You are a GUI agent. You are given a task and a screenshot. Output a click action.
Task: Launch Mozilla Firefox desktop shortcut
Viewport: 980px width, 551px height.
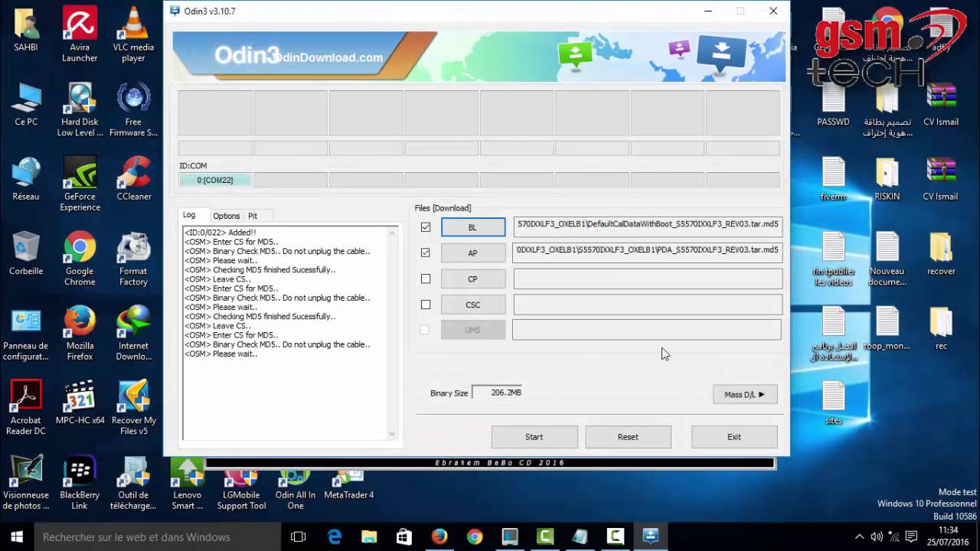[x=80, y=334]
